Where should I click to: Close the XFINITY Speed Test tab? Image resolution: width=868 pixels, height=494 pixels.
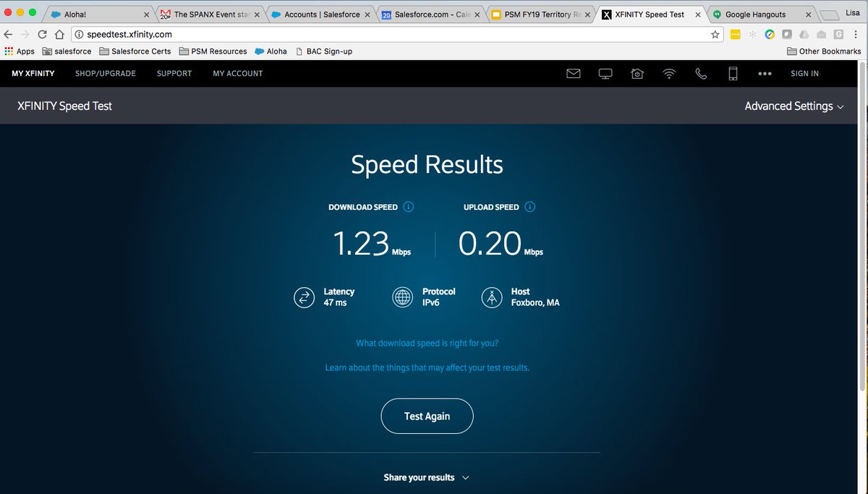tap(697, 14)
